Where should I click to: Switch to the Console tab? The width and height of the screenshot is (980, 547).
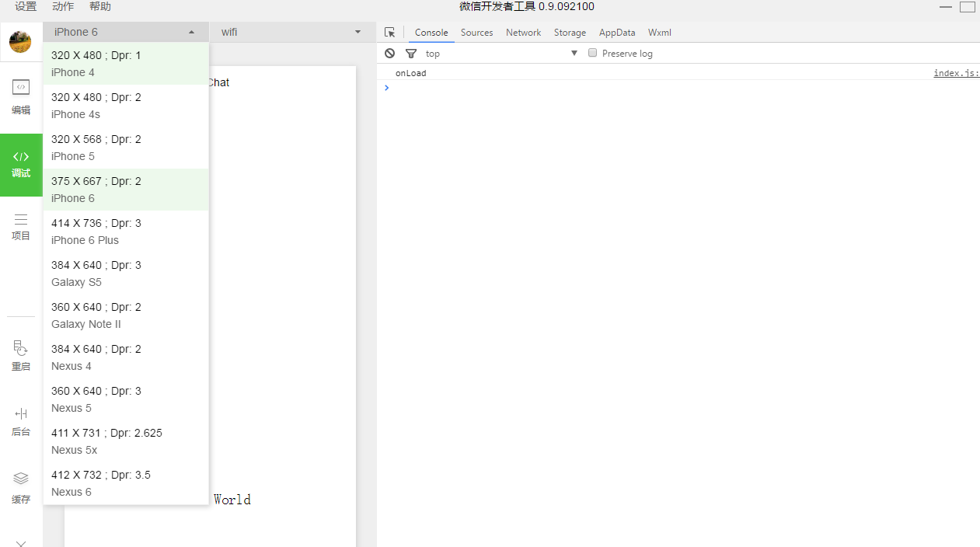pos(431,33)
